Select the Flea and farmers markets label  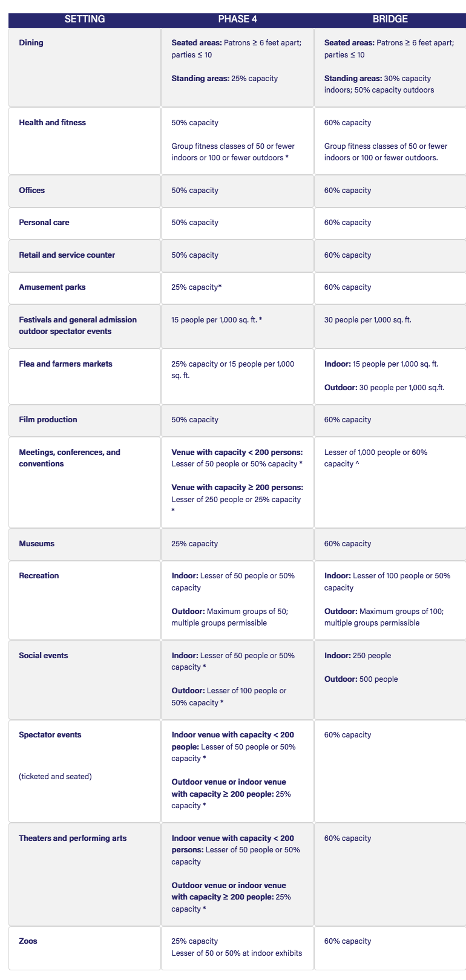coord(65,364)
